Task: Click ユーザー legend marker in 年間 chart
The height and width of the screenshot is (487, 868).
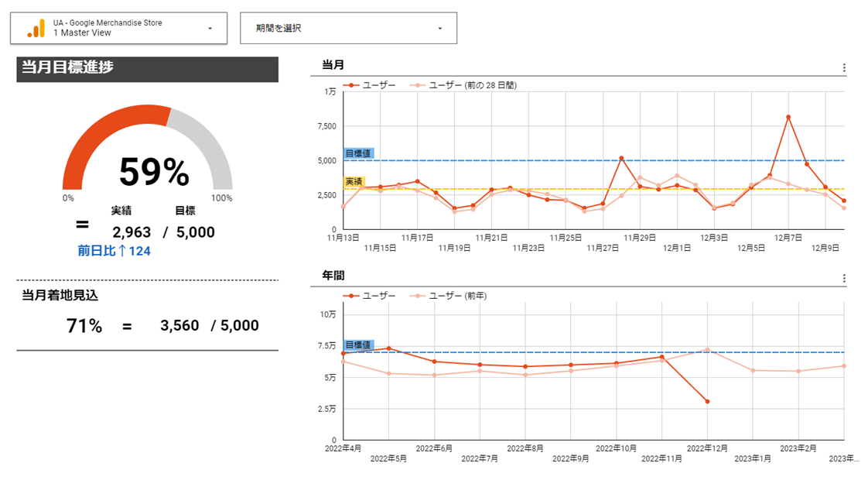Action: coord(351,296)
